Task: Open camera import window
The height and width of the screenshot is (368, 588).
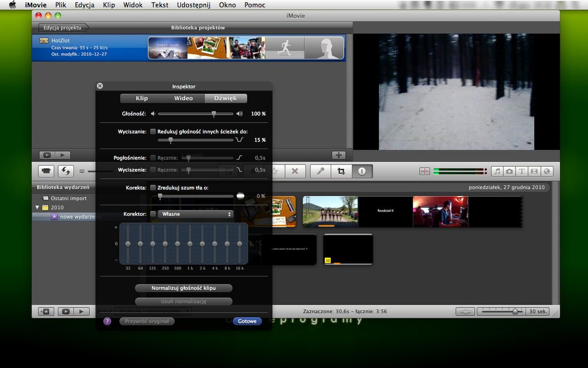Action: click(x=46, y=171)
